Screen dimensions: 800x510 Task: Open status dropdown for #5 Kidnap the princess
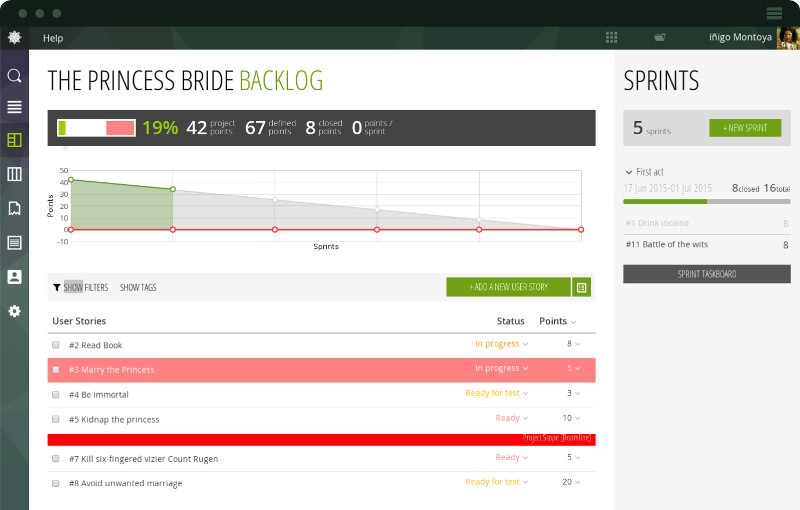[512, 418]
